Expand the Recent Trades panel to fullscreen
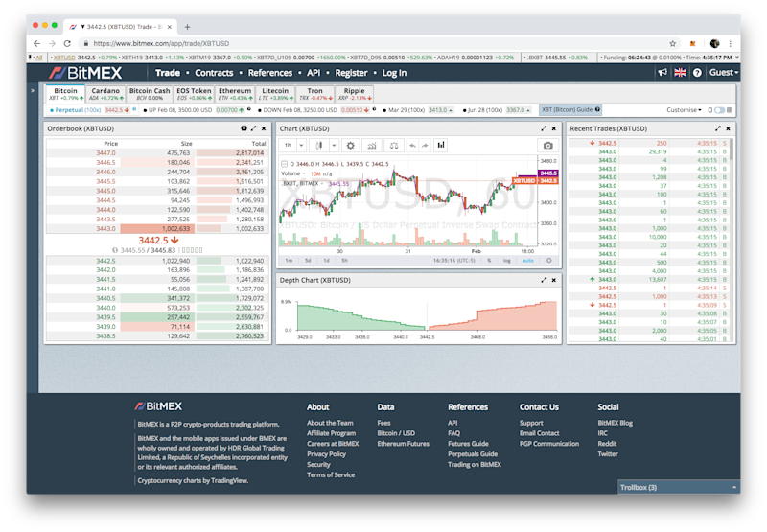 coord(717,128)
